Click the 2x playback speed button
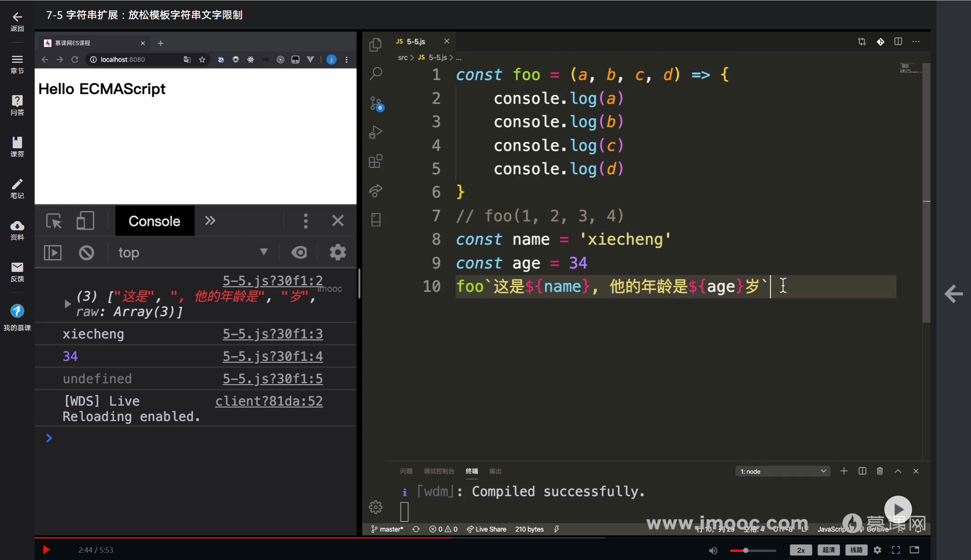This screenshot has width=971, height=560. [x=800, y=550]
